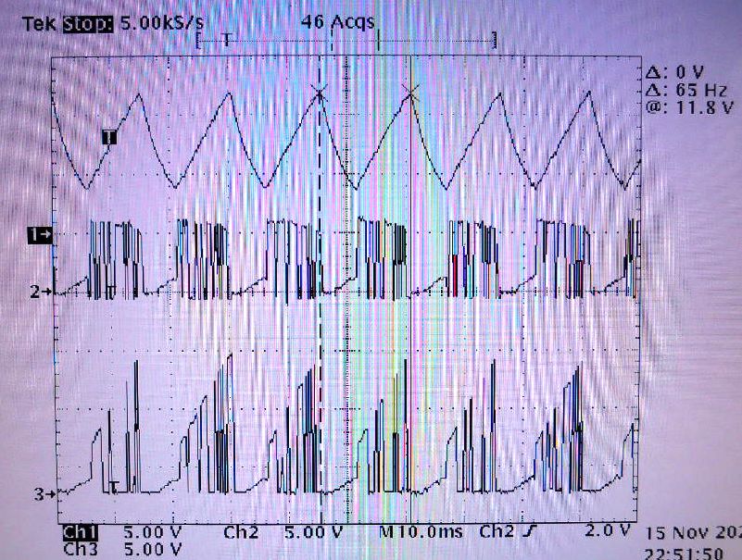
Task: Click the trigger level T marker on waveform
Action: [109, 138]
